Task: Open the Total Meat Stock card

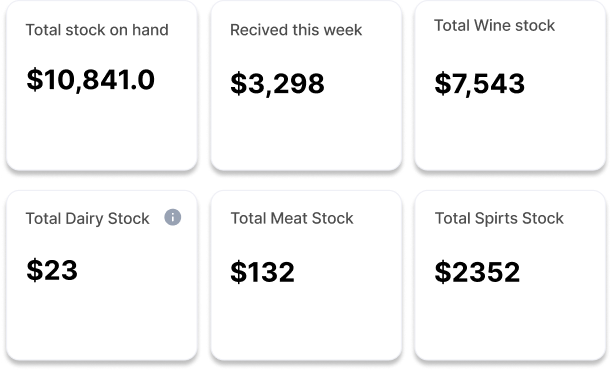Action: tap(306, 276)
